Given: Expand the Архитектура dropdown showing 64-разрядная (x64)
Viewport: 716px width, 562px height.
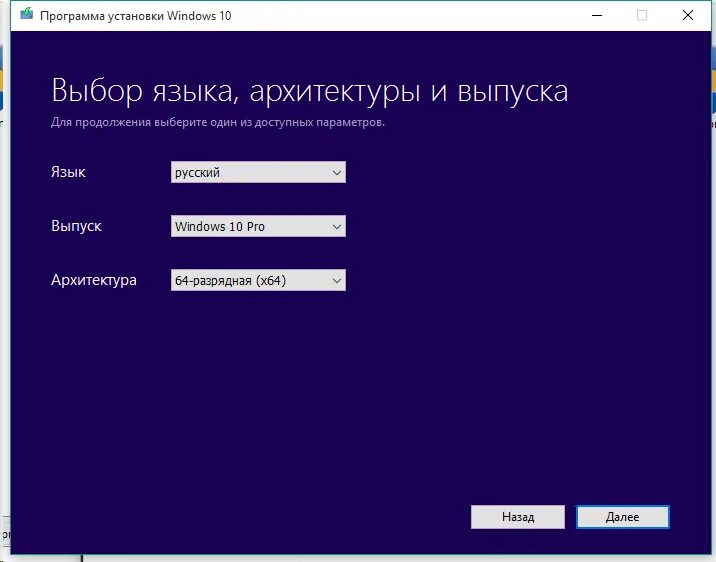Looking at the screenshot, I should [x=258, y=280].
